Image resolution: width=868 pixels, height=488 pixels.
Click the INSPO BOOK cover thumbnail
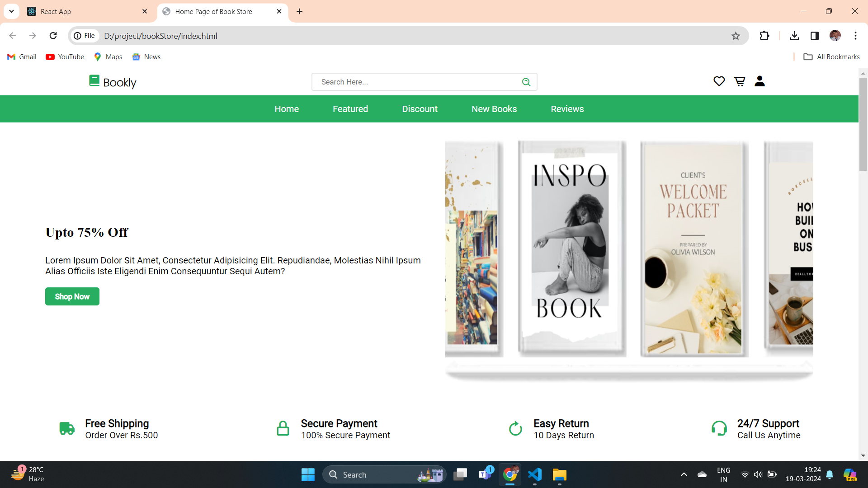[571, 249]
